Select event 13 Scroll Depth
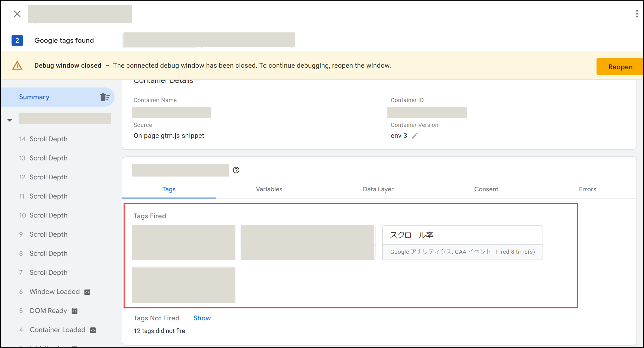644x348 pixels. [43, 158]
